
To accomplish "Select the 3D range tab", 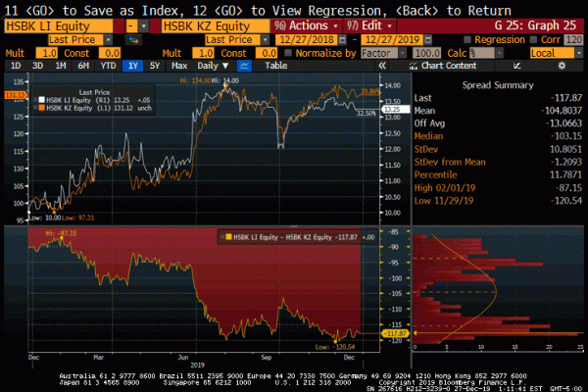I will tap(37, 66).
